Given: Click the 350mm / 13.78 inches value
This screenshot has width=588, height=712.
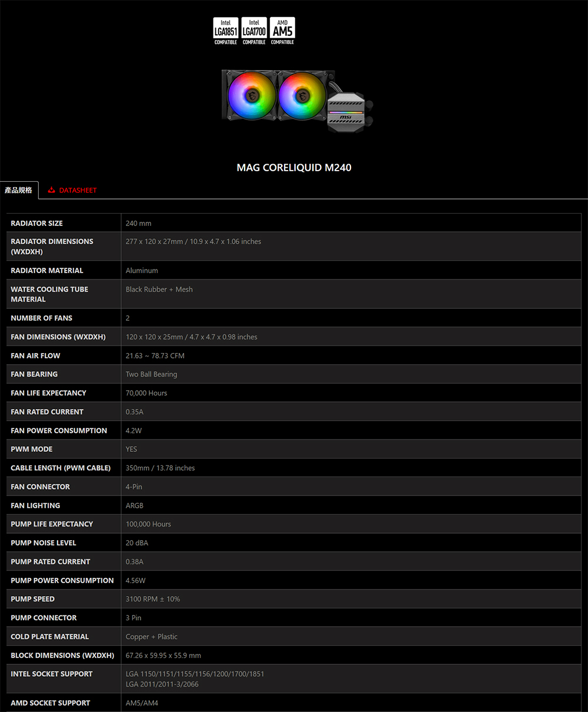Looking at the screenshot, I should pos(160,468).
